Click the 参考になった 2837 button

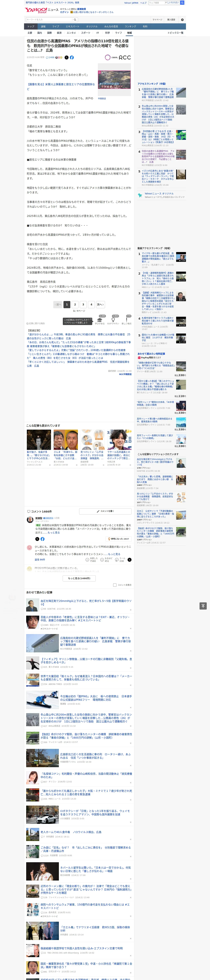(119, 539)
